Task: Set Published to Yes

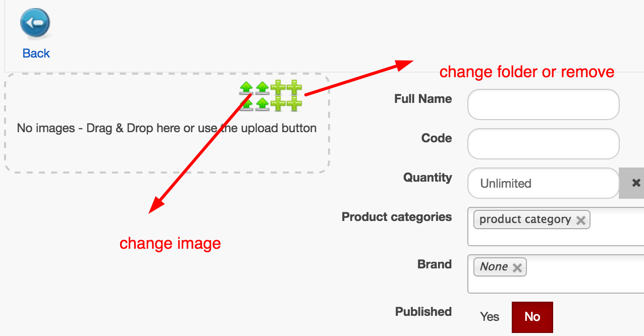Action: (x=490, y=317)
